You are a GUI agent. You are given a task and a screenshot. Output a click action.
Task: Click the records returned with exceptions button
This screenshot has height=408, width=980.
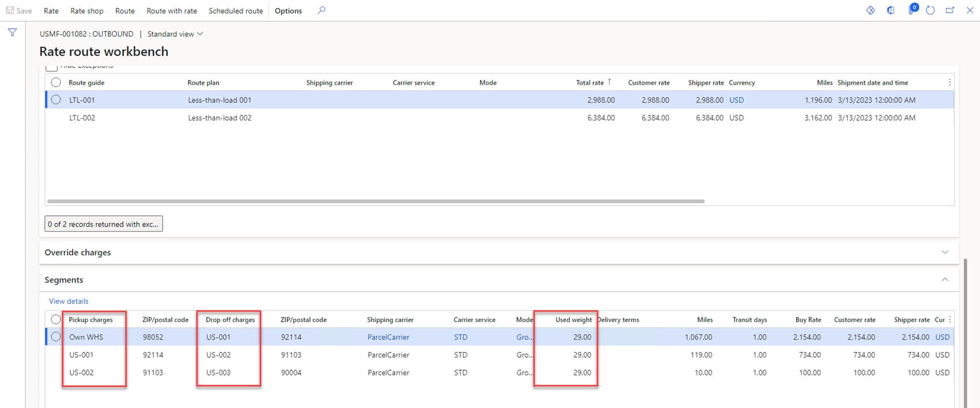coord(104,224)
